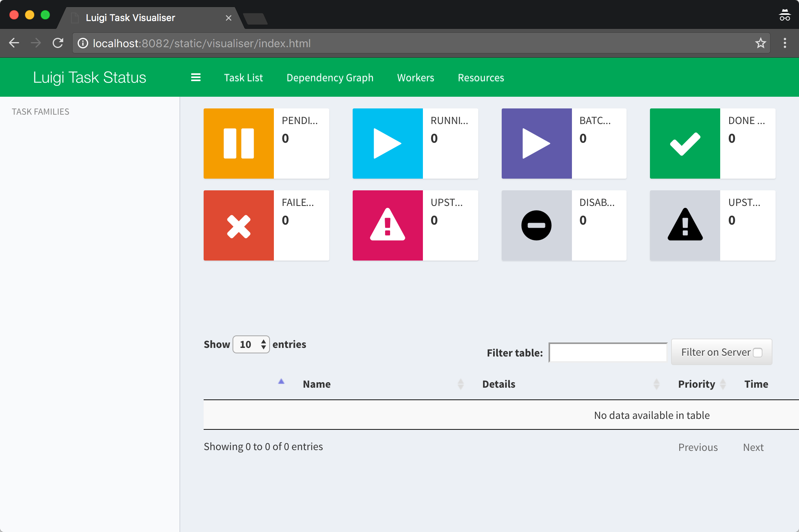Click the Filter table input field

(608, 353)
